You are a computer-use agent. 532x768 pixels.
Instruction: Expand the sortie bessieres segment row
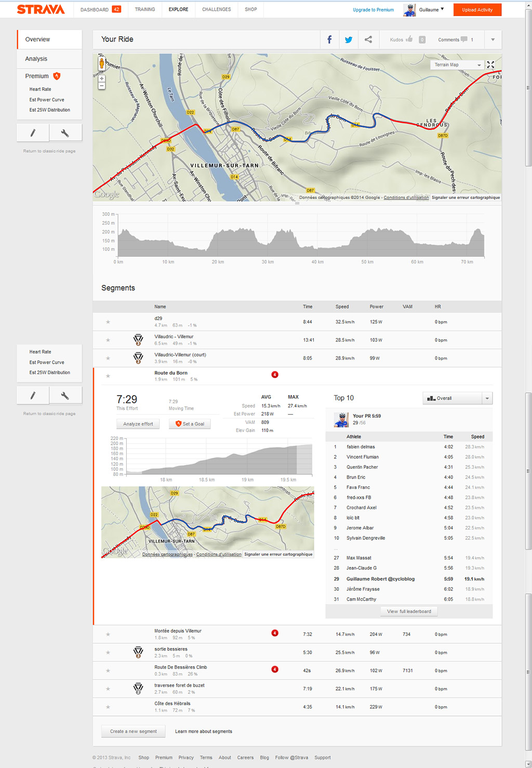[x=297, y=652]
